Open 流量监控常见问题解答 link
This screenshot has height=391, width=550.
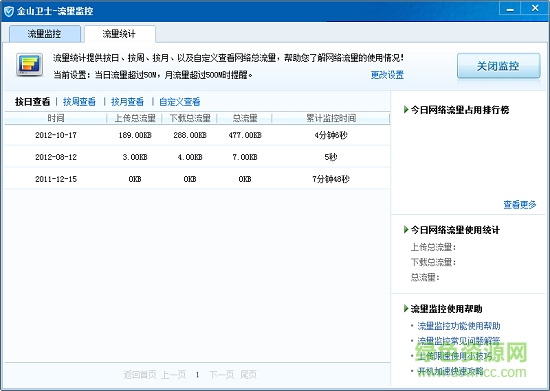[x=459, y=341]
